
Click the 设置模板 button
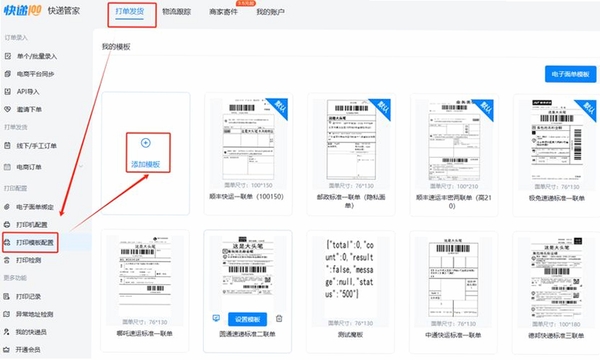coord(248,319)
